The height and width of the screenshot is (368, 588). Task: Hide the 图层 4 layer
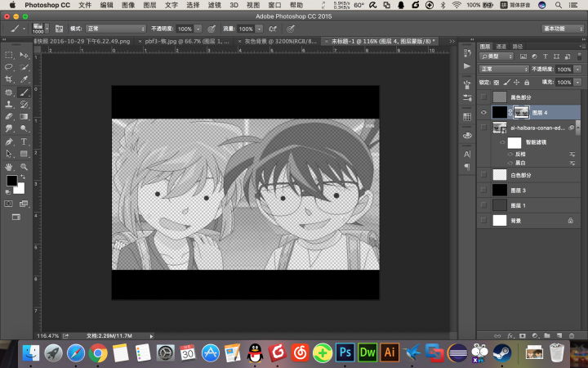483,112
